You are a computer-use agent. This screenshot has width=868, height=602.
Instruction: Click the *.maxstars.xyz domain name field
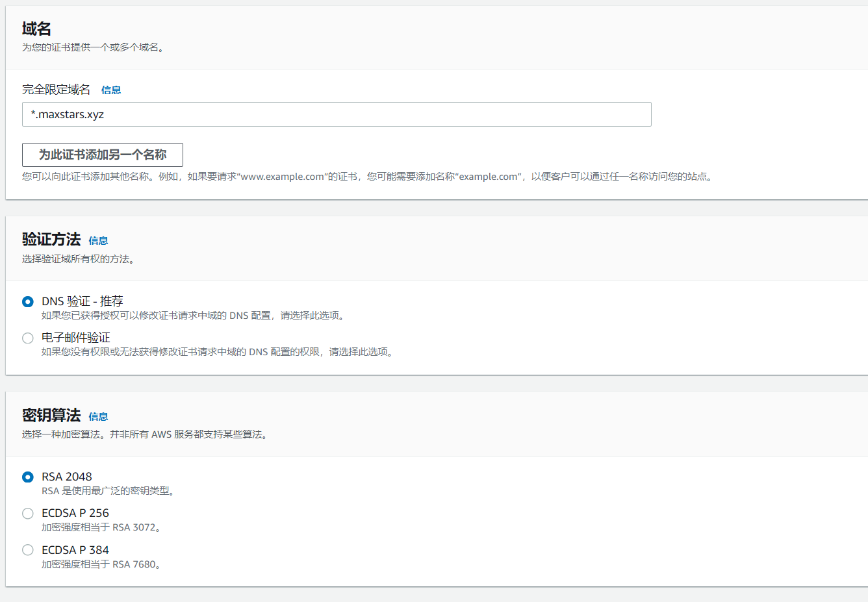(336, 114)
